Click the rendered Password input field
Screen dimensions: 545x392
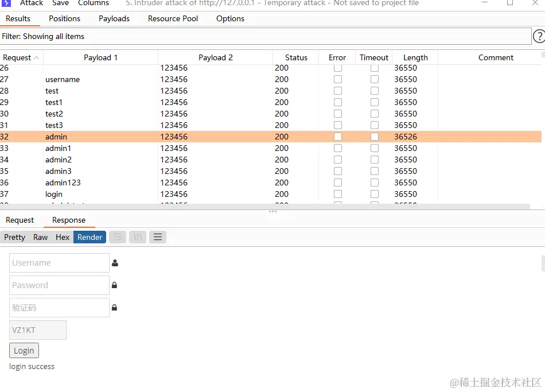tap(60, 285)
